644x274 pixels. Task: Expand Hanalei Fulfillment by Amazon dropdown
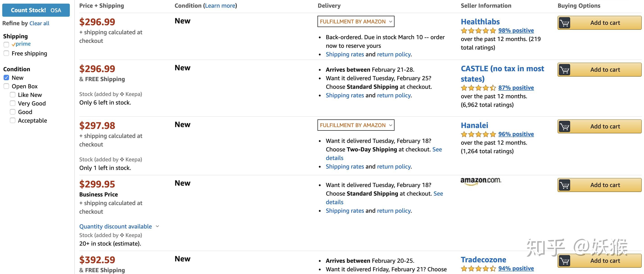click(356, 125)
